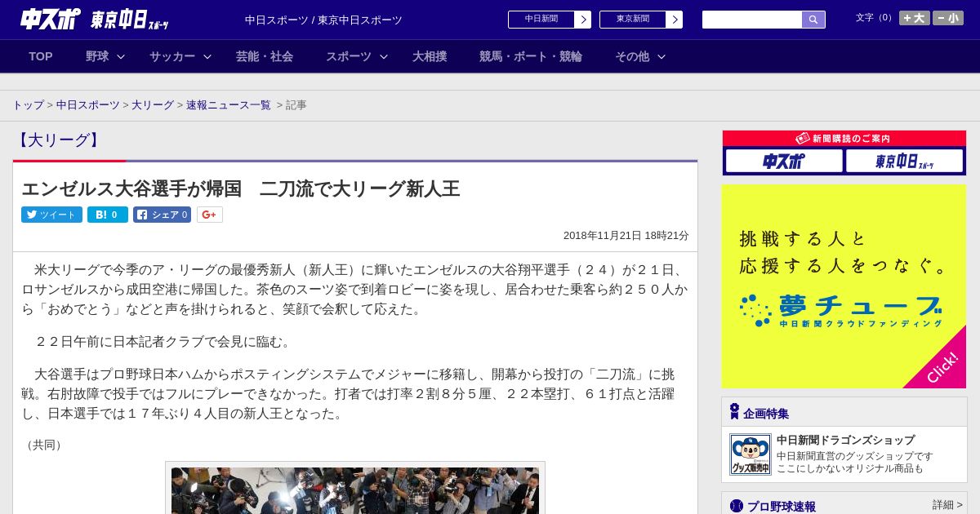Click the Google+ share button
980x514 pixels.
click(x=210, y=215)
